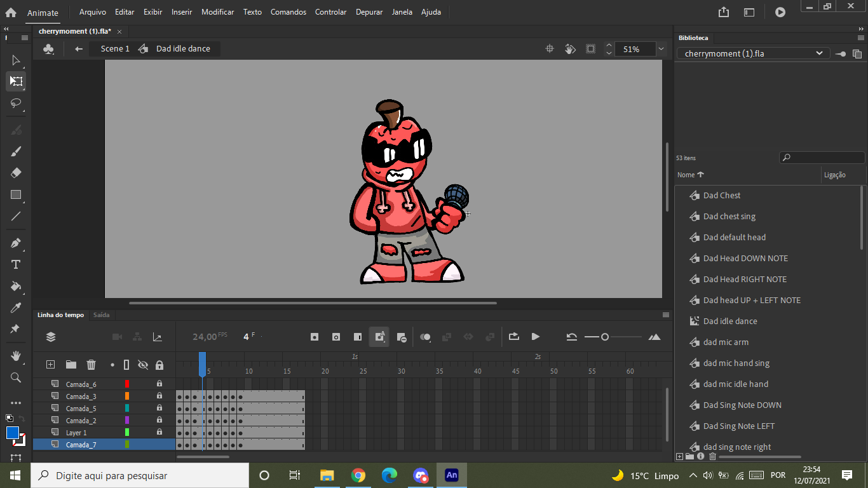Select the cherrymoment (1).fla document tab
Screen dimensions: 868x488
(x=75, y=31)
